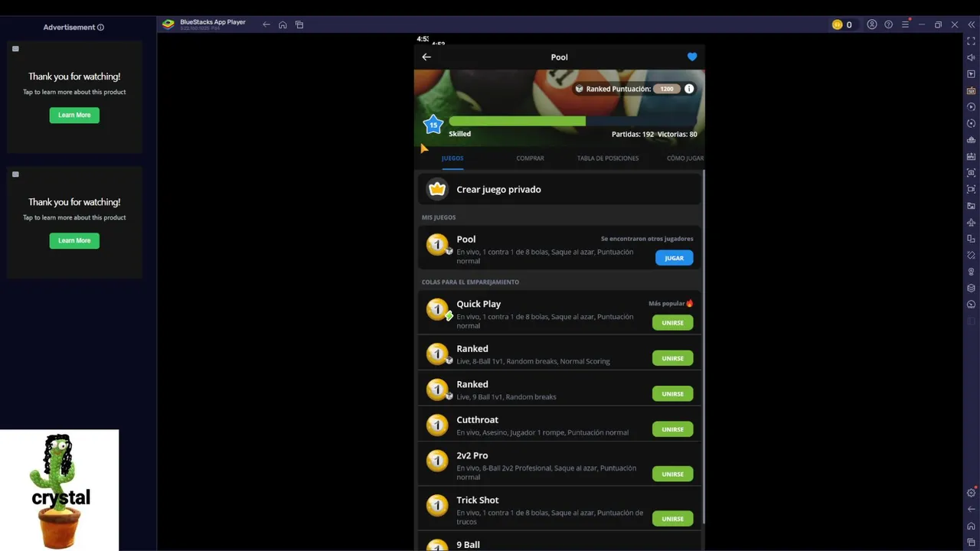Viewport: 980px width, 551px height.
Task: Click the side toolbar Android back arrow
Action: tap(972, 510)
